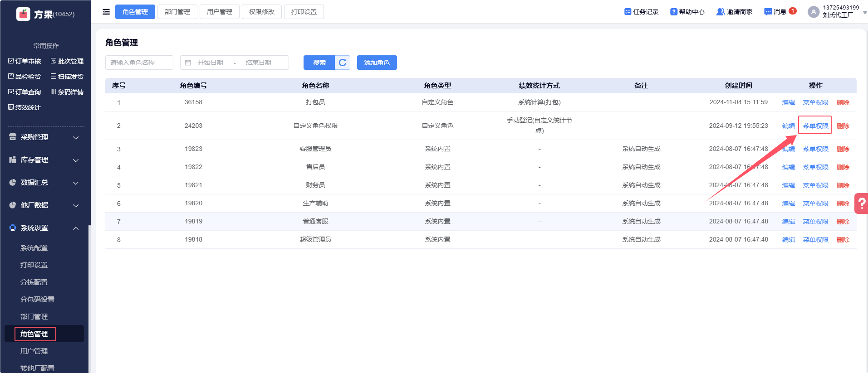
Task: Switch to the 部门管理 tab
Action: [x=177, y=12]
